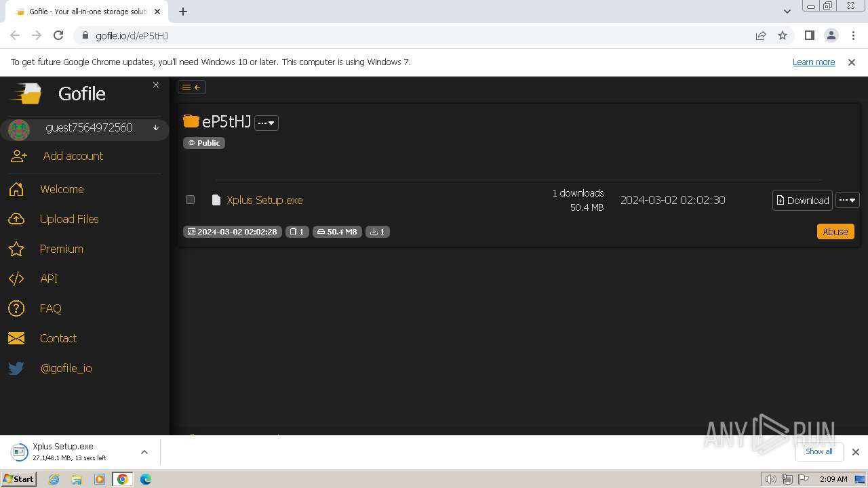Image resolution: width=868 pixels, height=488 pixels.
Task: Click the Twitter bird icon
Action: pos(16,368)
